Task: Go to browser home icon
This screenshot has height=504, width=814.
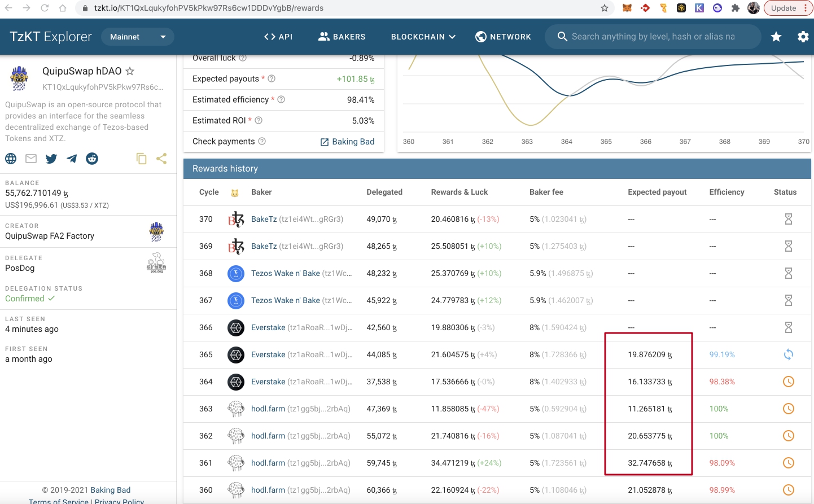Action: tap(63, 8)
